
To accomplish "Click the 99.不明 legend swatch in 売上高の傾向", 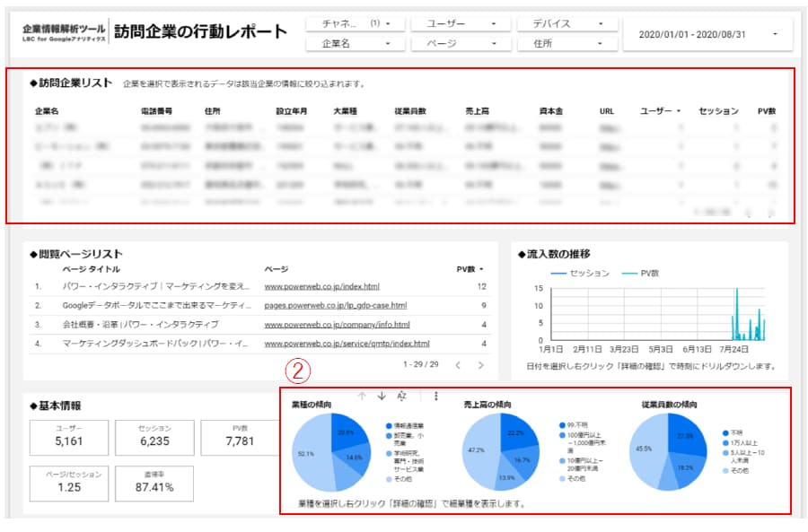I will 562,425.
